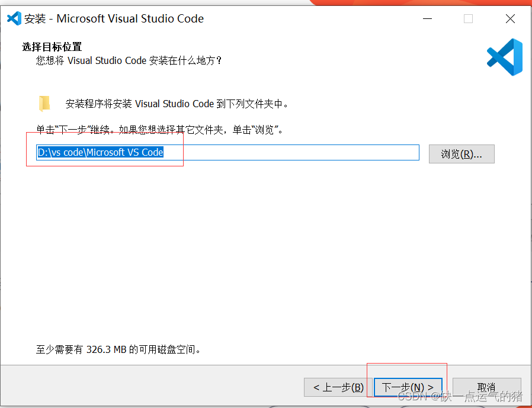
Task: Cancel setup with 取消 button
Action: pyautogui.click(x=486, y=387)
